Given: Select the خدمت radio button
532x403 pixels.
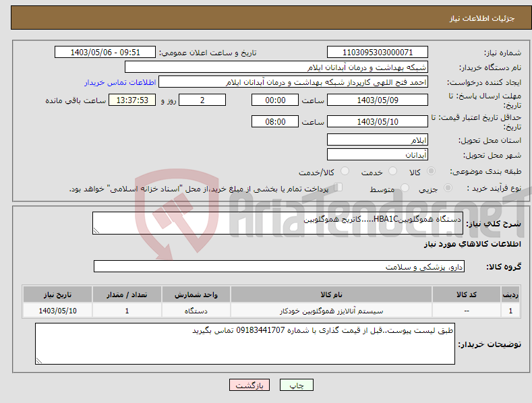Looking at the screenshot, I should point(392,171).
